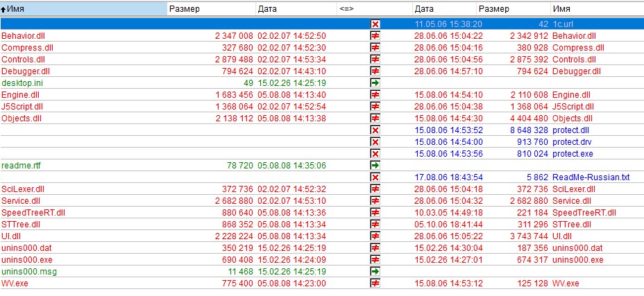Select unins000.msg in the left panel
The width and height of the screenshot is (644, 296).
[x=28, y=272]
